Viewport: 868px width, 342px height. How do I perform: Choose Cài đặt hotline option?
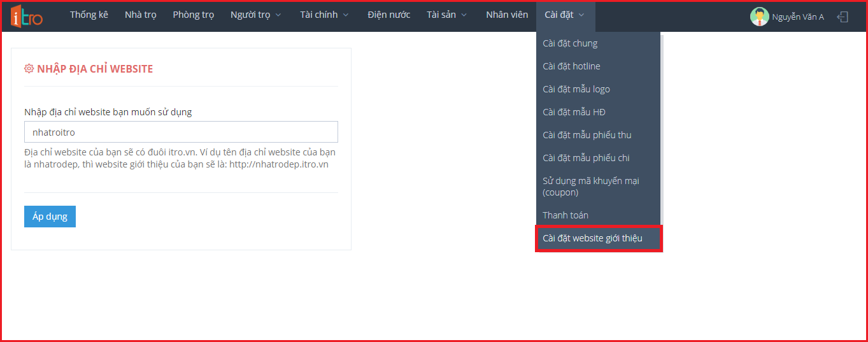pos(571,66)
